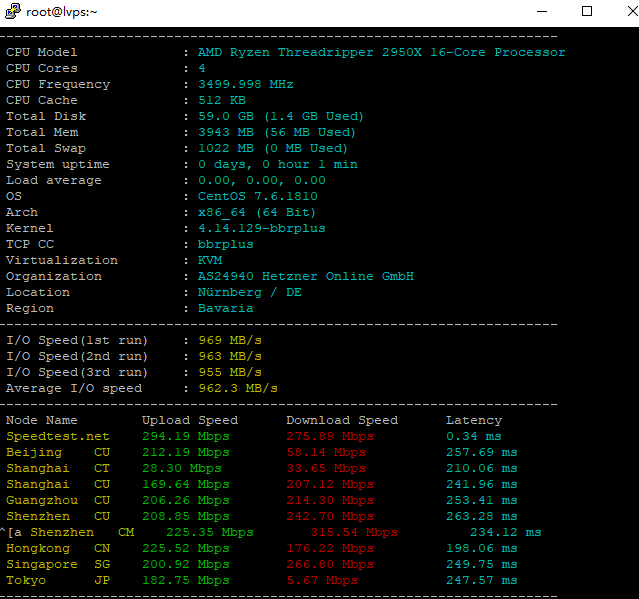Click the PuTTY icon in title bar
Viewport: 639px width, 599px height.
[11, 12]
